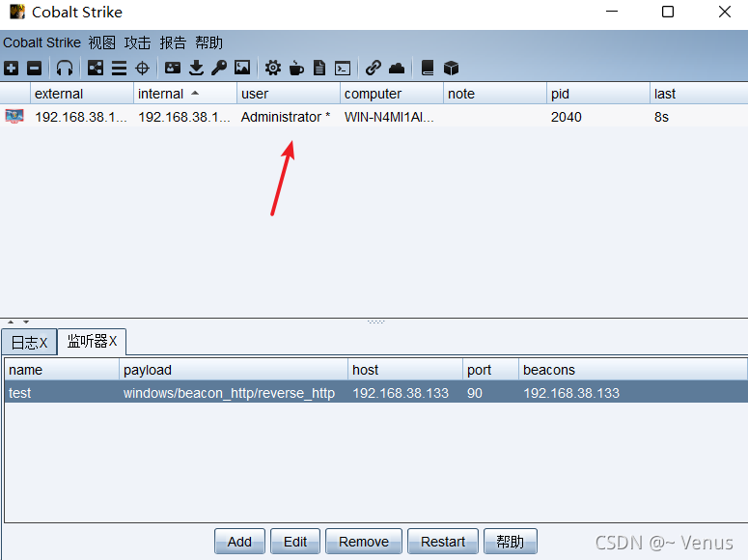Screen dimensions: 748x560
Task: Manage web server cloud icon
Action: point(397,69)
